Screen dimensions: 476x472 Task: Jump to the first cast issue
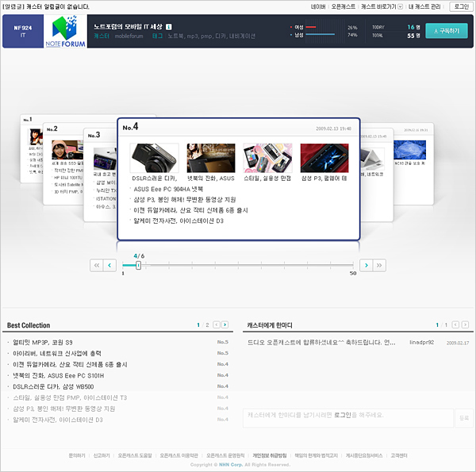(96, 265)
